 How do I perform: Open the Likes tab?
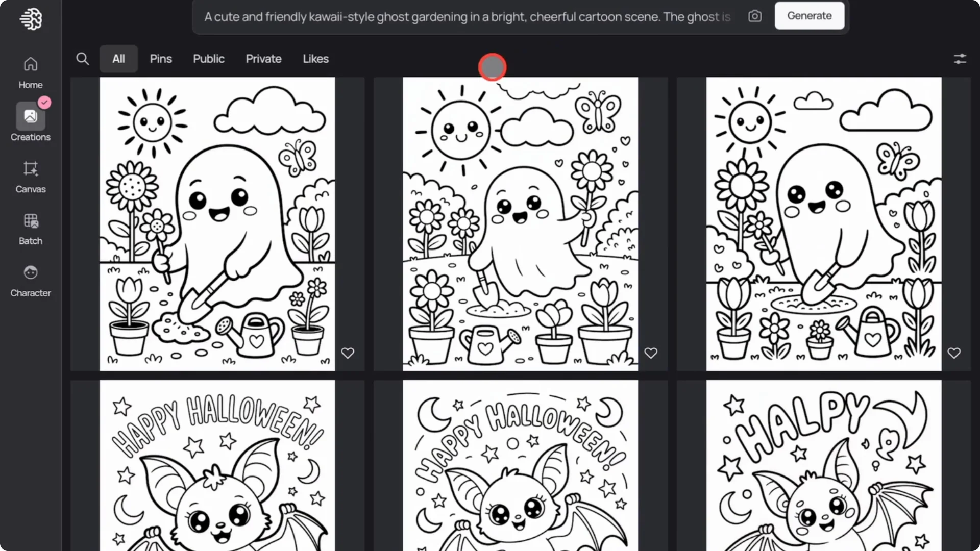coord(315,59)
